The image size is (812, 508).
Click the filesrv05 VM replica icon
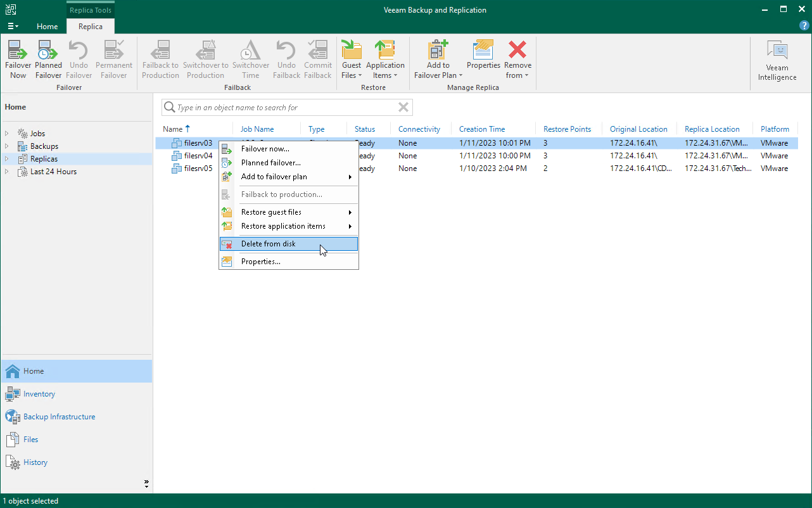(177, 168)
